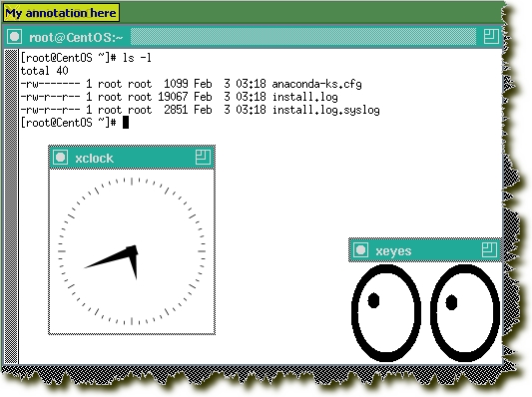Open the window menu icon of root@CentOS terminal
Image resolution: width=532 pixels, height=397 pixels.
click(x=14, y=37)
